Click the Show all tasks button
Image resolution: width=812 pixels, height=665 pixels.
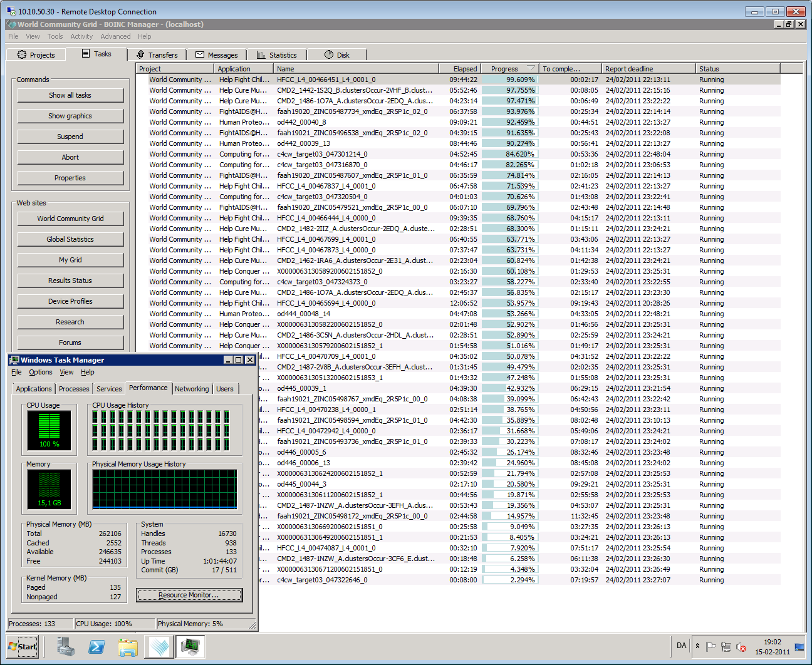pyautogui.click(x=70, y=95)
